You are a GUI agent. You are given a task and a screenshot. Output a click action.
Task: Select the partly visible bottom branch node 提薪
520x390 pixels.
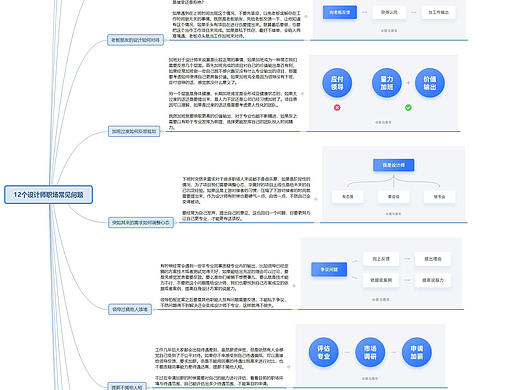[x=127, y=387]
